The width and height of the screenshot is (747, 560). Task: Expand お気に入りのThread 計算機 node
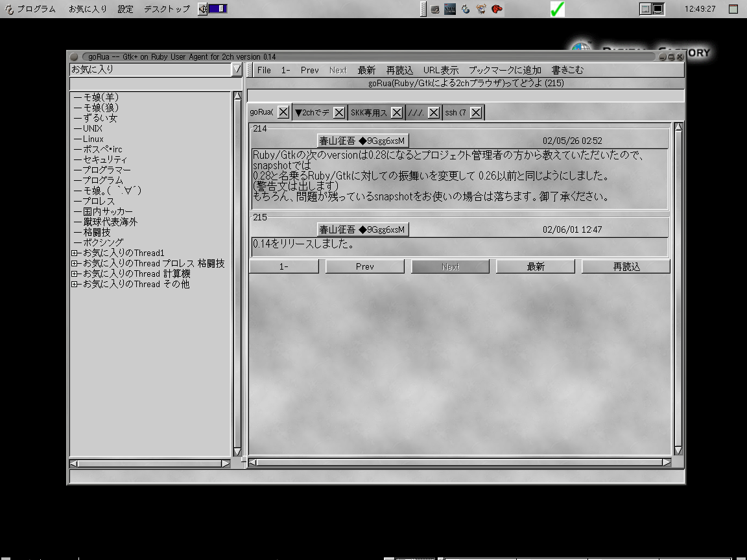click(x=75, y=274)
